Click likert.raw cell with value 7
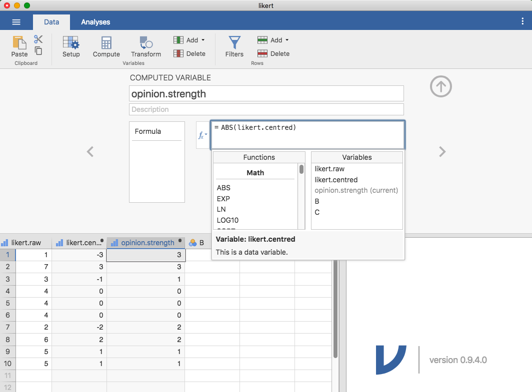 [x=33, y=267]
